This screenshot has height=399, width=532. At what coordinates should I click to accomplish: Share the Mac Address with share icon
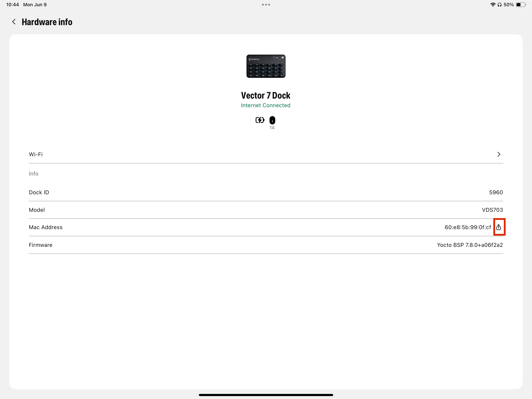tap(499, 227)
